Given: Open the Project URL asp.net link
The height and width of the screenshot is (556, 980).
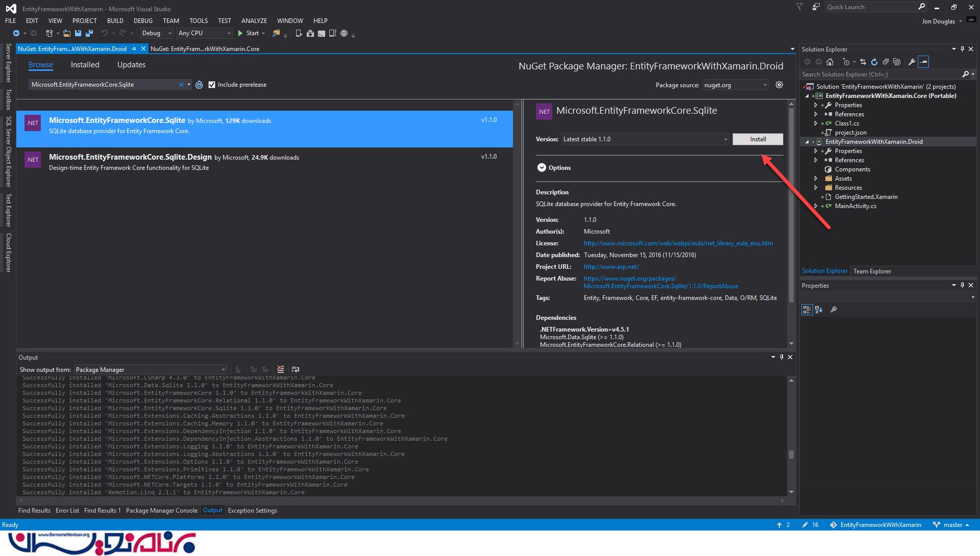Looking at the screenshot, I should point(610,267).
